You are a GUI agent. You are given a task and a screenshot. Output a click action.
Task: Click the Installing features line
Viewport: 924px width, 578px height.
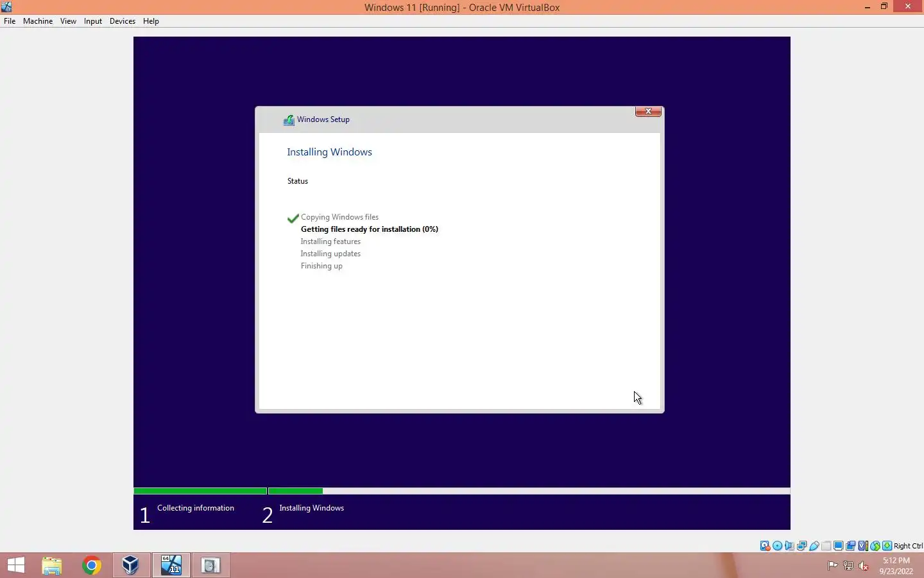pyautogui.click(x=331, y=241)
